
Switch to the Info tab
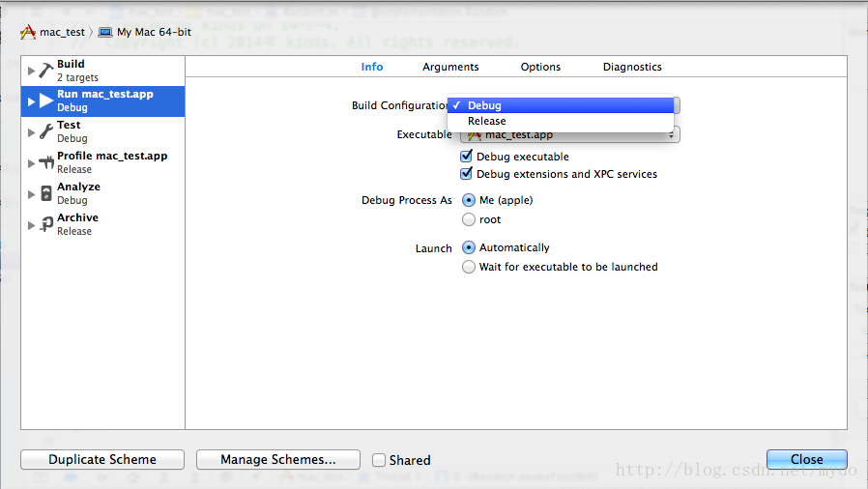click(x=372, y=67)
